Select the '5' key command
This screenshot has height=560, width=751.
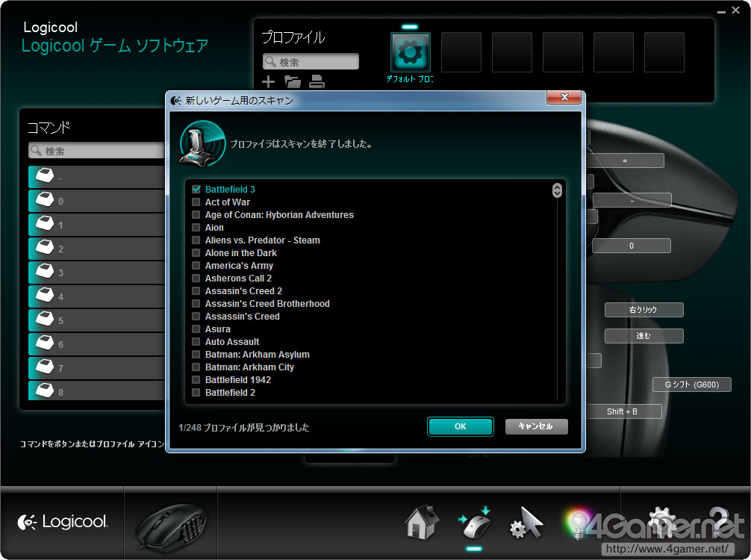[97, 321]
